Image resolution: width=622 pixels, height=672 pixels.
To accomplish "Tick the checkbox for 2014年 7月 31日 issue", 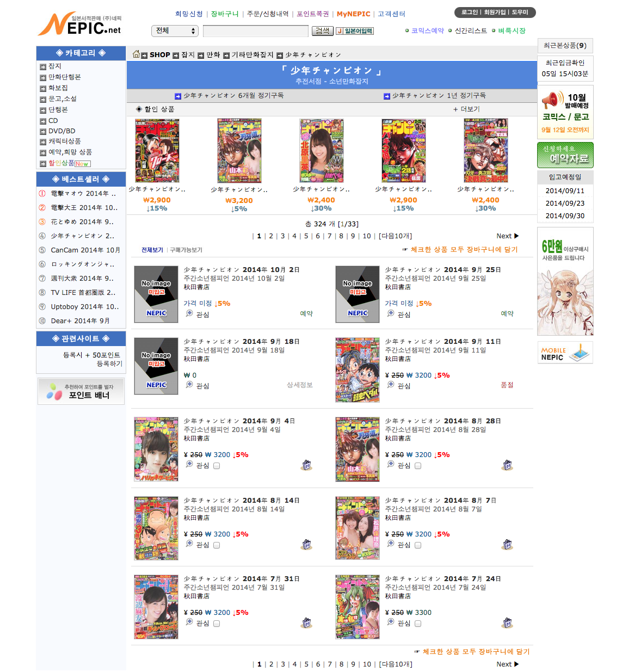I will 217,624.
